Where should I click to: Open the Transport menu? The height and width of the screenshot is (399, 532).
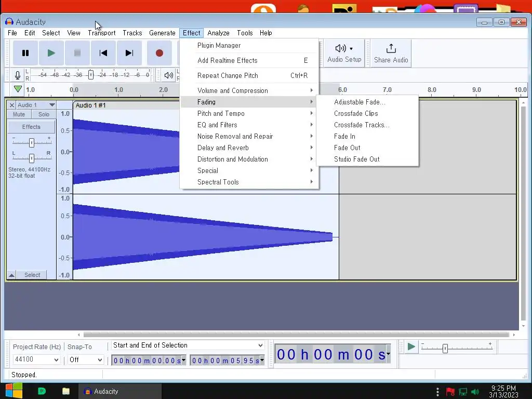click(101, 33)
